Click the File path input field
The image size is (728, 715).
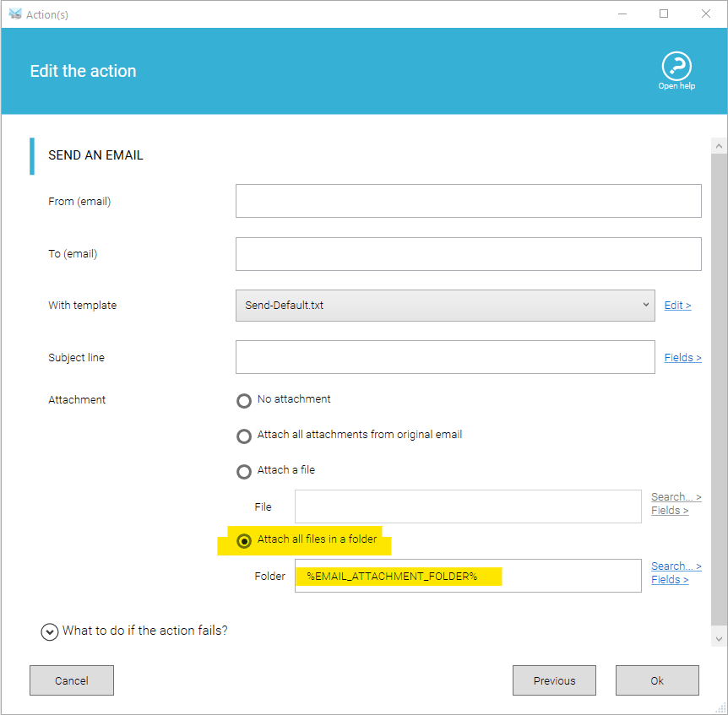(468, 506)
